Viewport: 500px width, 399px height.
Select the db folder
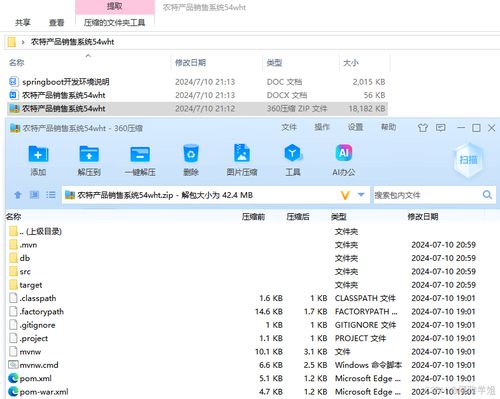(25, 258)
